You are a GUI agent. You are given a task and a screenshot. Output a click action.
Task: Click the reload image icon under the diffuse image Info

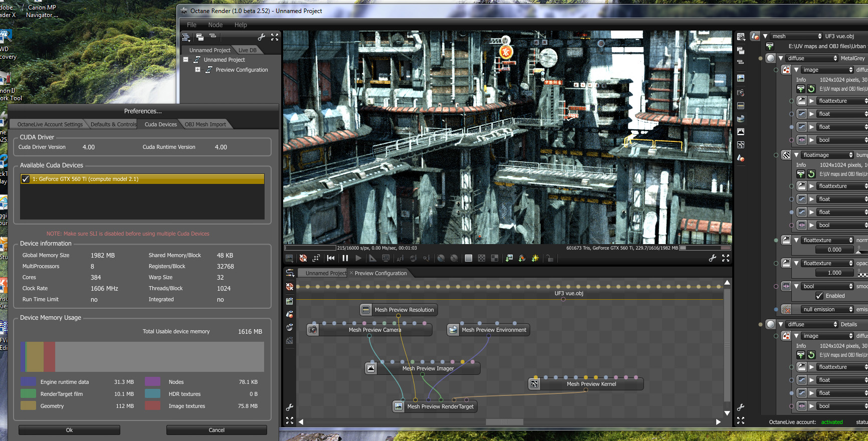tap(811, 89)
